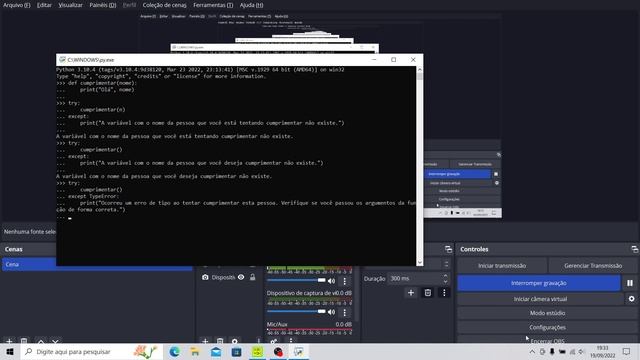Screen dimensions: 640x360
Task: Open transition properties three-dot menu
Action: tap(444, 293)
